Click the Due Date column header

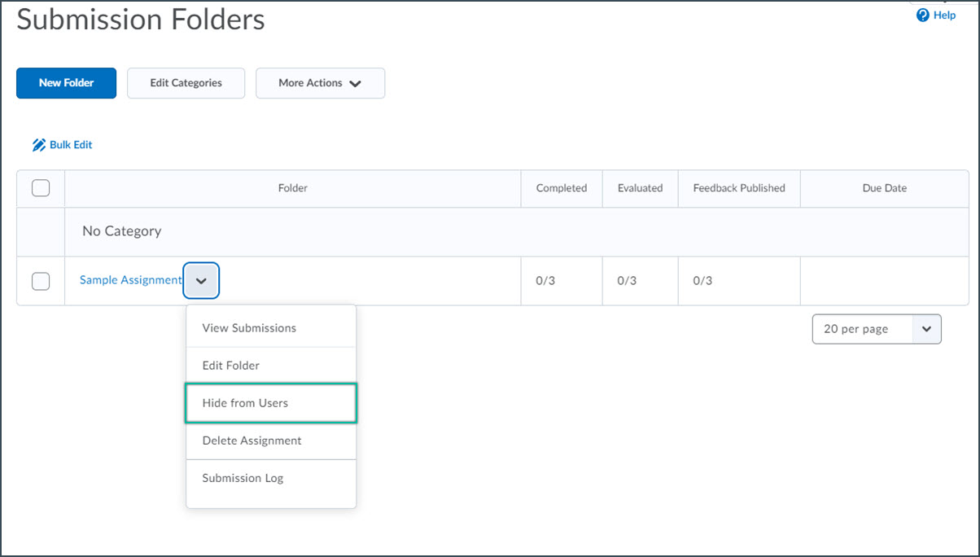(884, 188)
